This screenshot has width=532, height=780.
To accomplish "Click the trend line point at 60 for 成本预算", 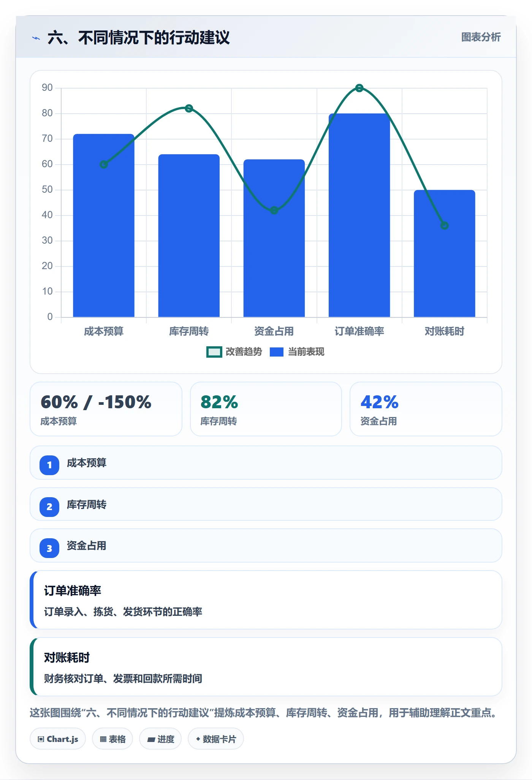I will 104,165.
